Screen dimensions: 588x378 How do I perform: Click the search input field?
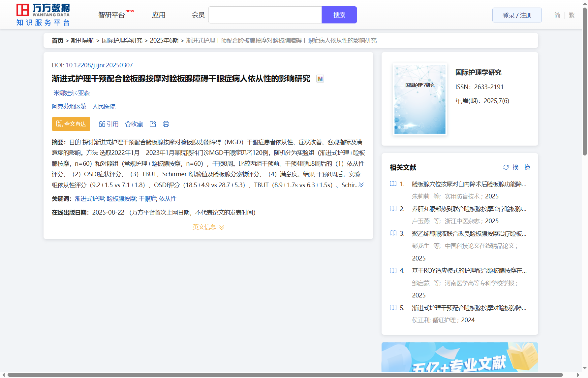coord(265,15)
